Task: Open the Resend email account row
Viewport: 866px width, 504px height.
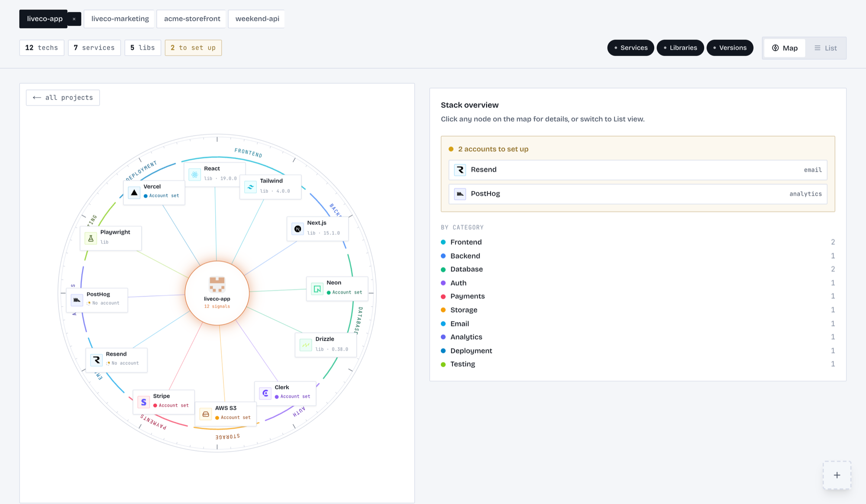Action: click(x=638, y=170)
